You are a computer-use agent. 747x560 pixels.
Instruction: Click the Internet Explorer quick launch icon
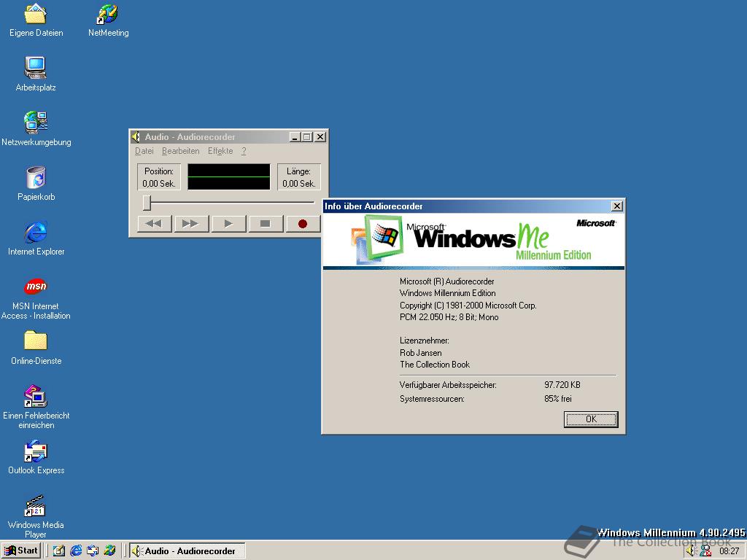point(76,551)
